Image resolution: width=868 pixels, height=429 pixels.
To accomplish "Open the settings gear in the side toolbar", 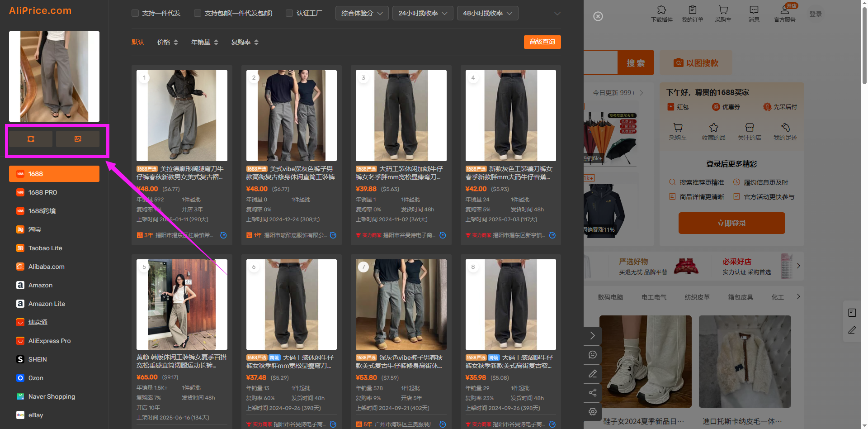I will pos(592,411).
